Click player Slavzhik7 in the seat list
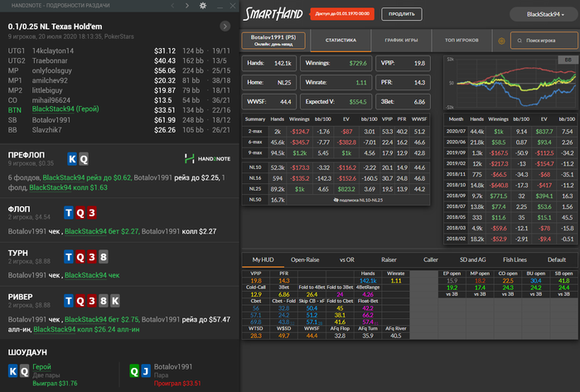Image resolution: width=580 pixels, height=392 pixels. point(46,130)
